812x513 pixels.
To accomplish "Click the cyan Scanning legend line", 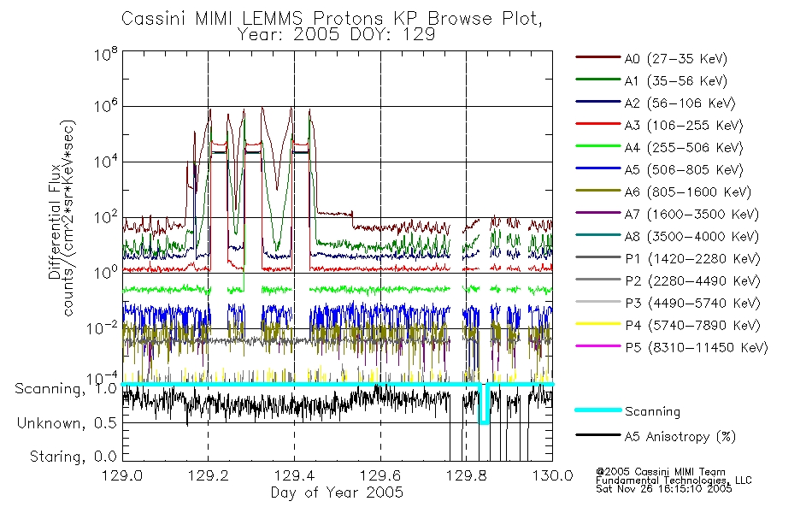I will pyautogui.click(x=598, y=410).
